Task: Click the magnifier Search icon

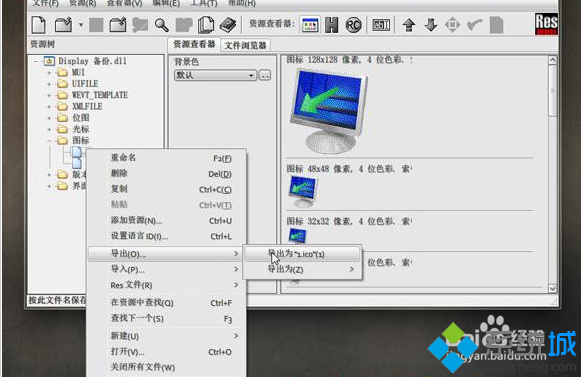Action: [162, 25]
